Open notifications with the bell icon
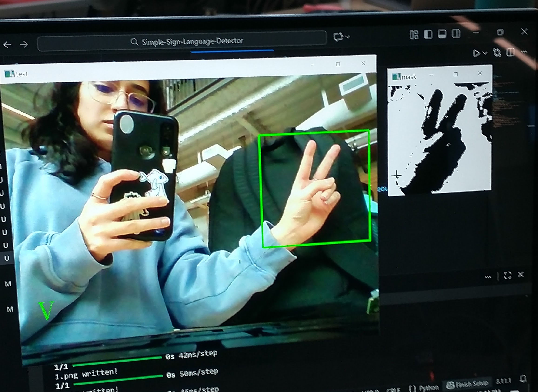Screen dimensions: 538x392 pyautogui.click(x=524, y=379)
